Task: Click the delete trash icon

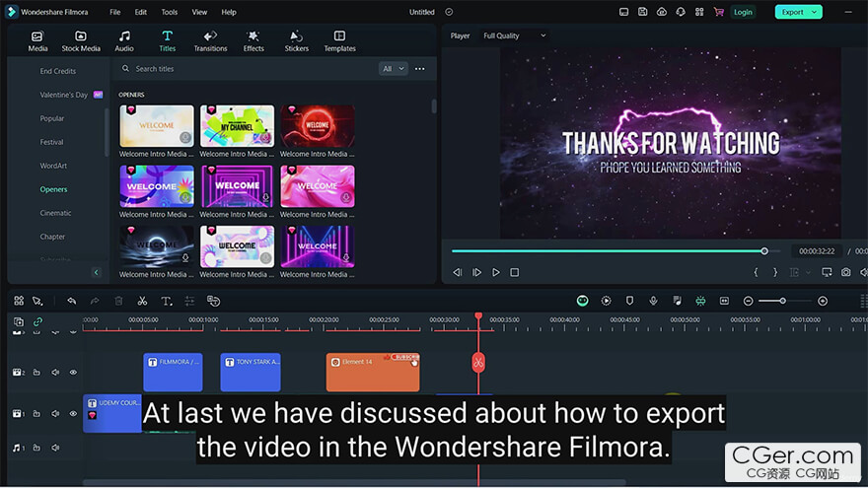Action: pyautogui.click(x=118, y=301)
